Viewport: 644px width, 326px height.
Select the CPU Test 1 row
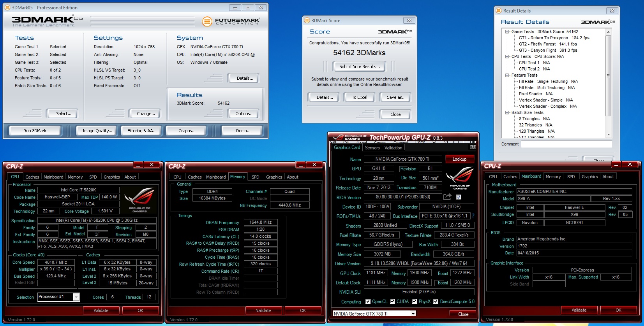pyautogui.click(x=534, y=63)
